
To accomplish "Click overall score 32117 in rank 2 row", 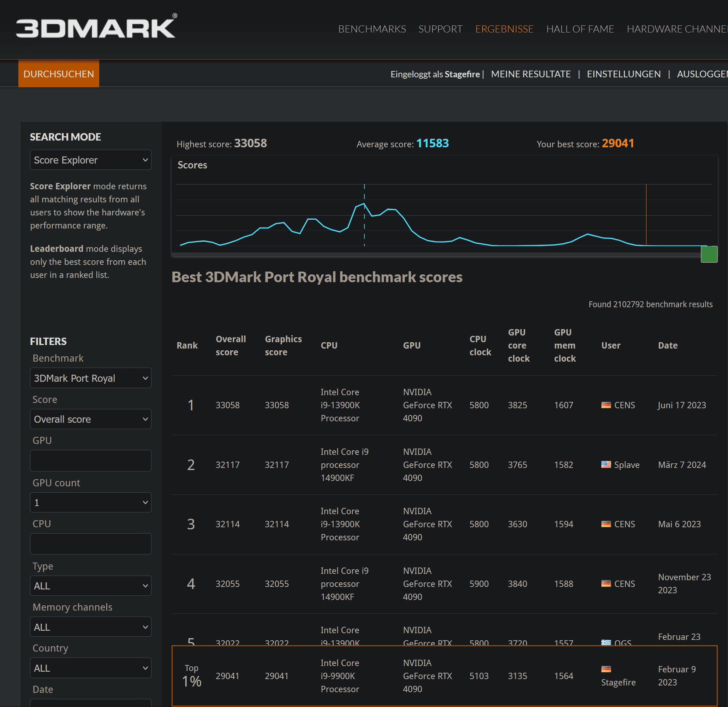I will click(x=227, y=465).
